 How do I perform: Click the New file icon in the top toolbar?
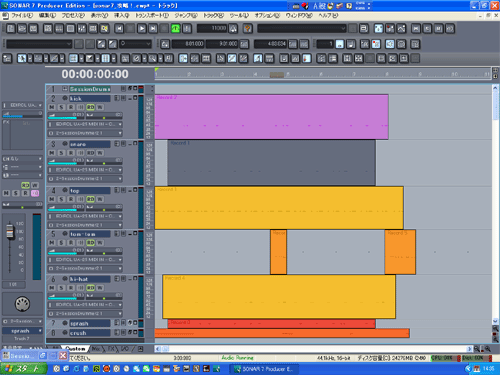coord(11,29)
